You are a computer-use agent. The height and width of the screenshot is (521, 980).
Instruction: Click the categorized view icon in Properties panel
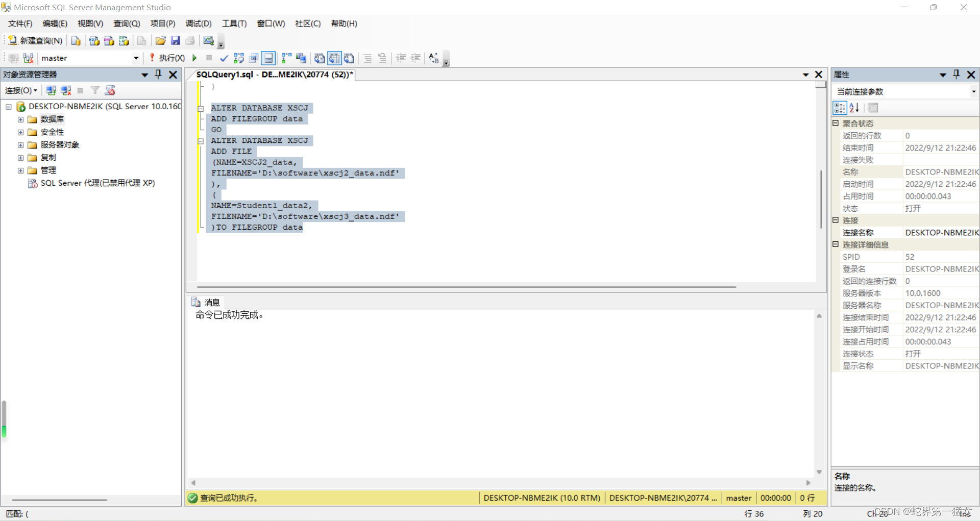coord(840,108)
